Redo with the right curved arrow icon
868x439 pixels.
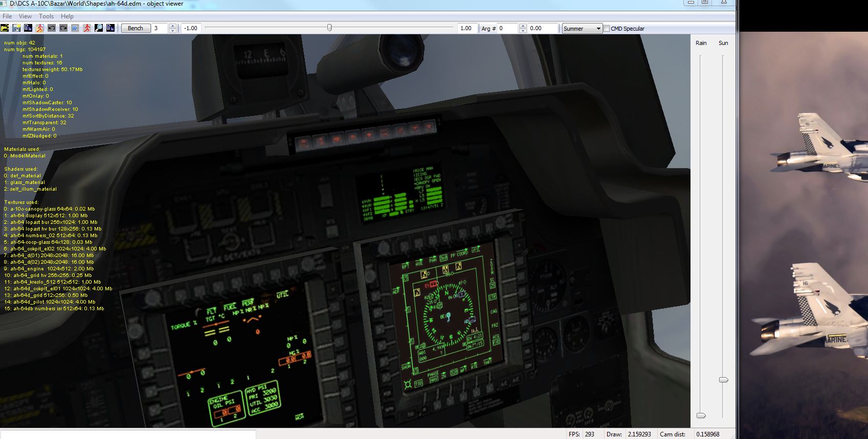pyautogui.click(x=63, y=28)
